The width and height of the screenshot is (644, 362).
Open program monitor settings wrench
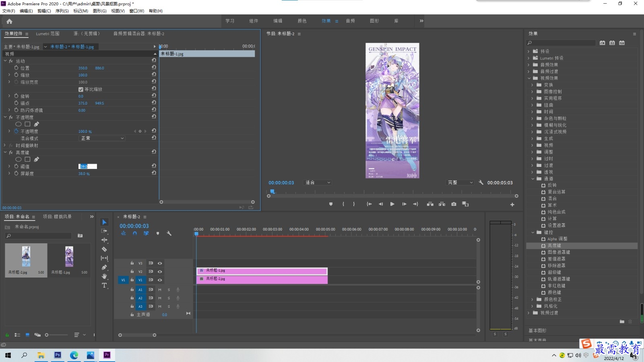coord(481,183)
